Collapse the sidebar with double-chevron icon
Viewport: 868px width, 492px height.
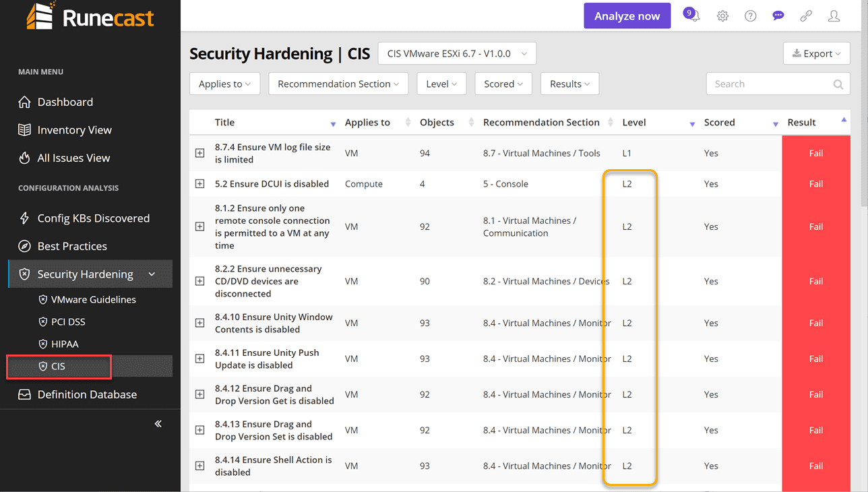[158, 424]
